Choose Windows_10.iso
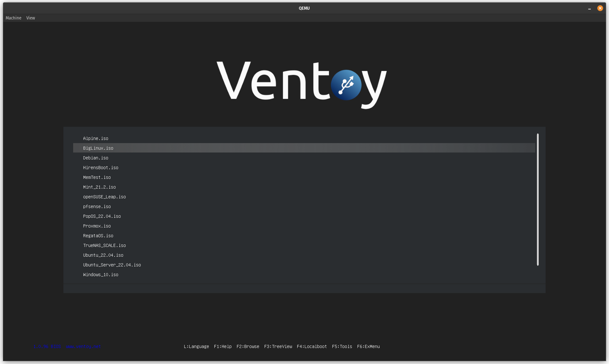 pos(304,275)
